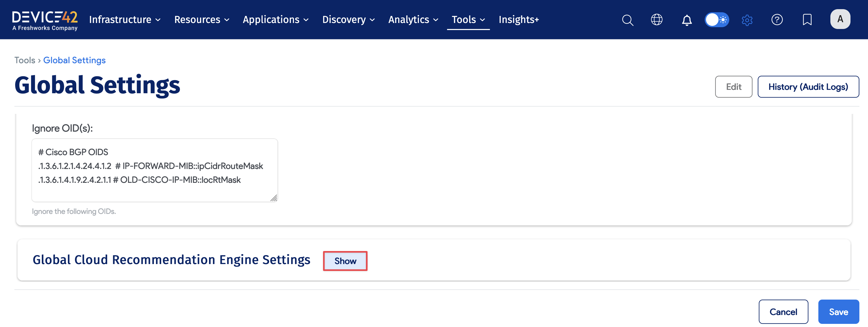Toggle the dark mode switch
This screenshot has height=327, width=868.
pos(717,20)
